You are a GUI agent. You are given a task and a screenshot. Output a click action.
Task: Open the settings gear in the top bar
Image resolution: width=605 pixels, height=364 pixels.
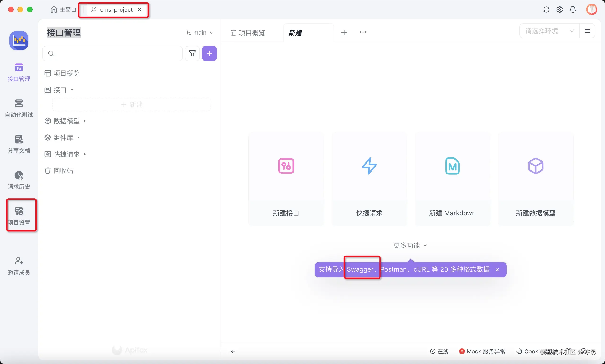(559, 9)
